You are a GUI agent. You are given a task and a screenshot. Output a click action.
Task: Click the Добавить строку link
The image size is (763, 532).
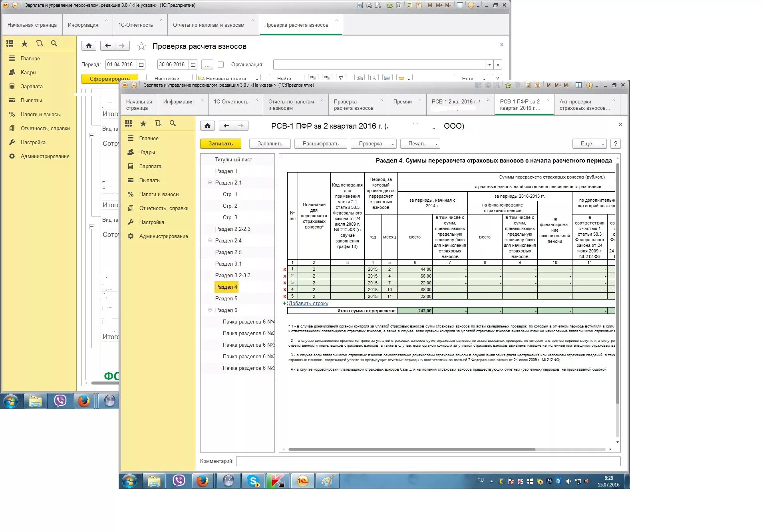click(x=308, y=304)
